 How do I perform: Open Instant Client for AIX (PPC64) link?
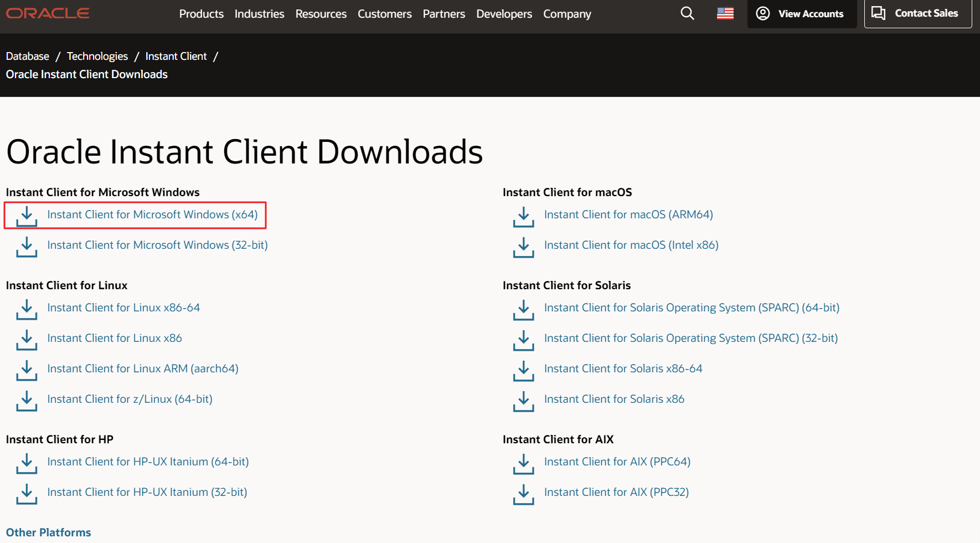coord(617,462)
